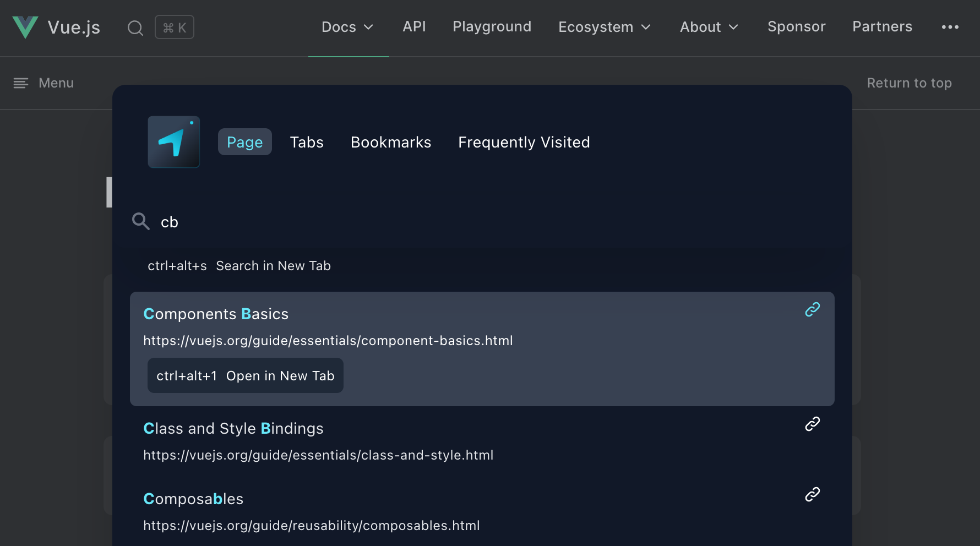
Task: Expand the Docs dropdown menu
Action: point(348,27)
